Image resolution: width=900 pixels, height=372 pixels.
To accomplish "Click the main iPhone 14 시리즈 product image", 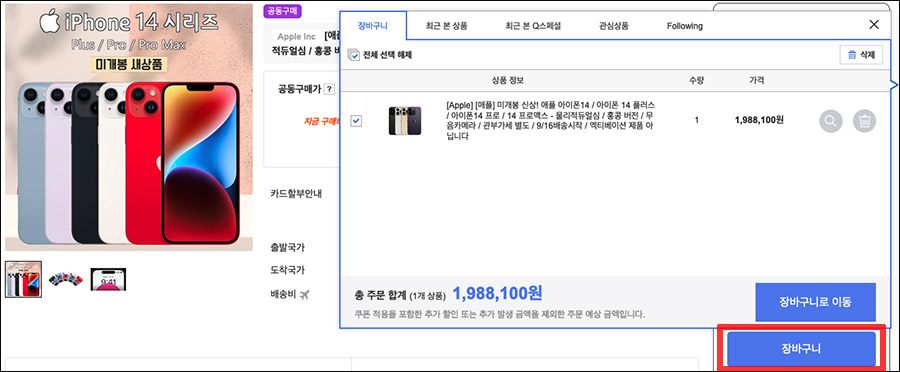I will [129, 127].
